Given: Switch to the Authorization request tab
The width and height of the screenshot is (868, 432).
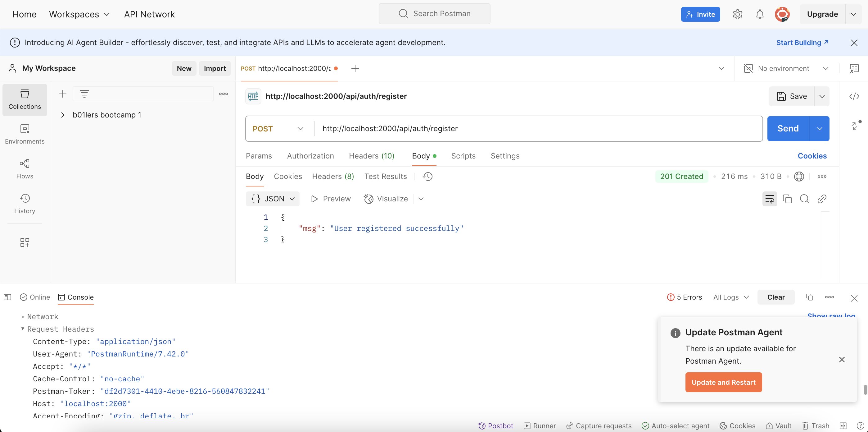Looking at the screenshot, I should 310,156.
